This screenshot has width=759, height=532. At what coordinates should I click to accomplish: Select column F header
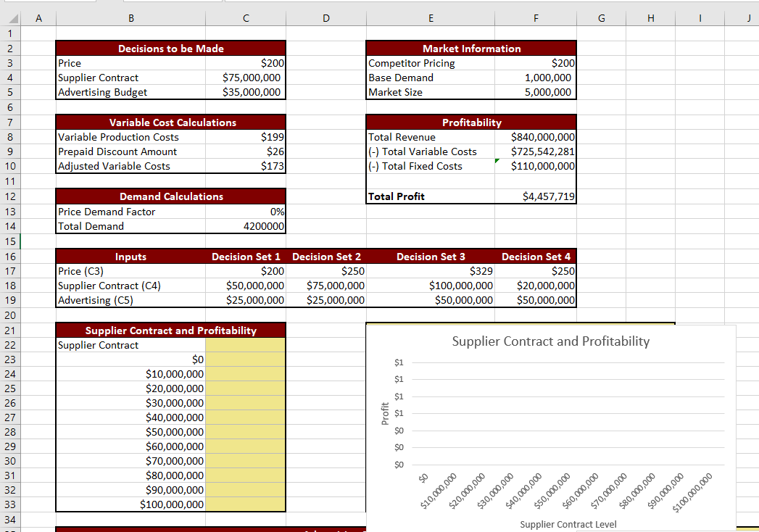click(535, 17)
